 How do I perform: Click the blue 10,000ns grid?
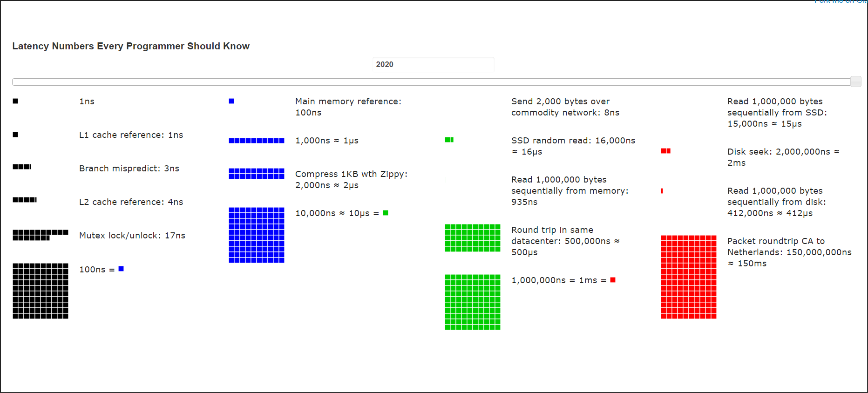point(257,235)
